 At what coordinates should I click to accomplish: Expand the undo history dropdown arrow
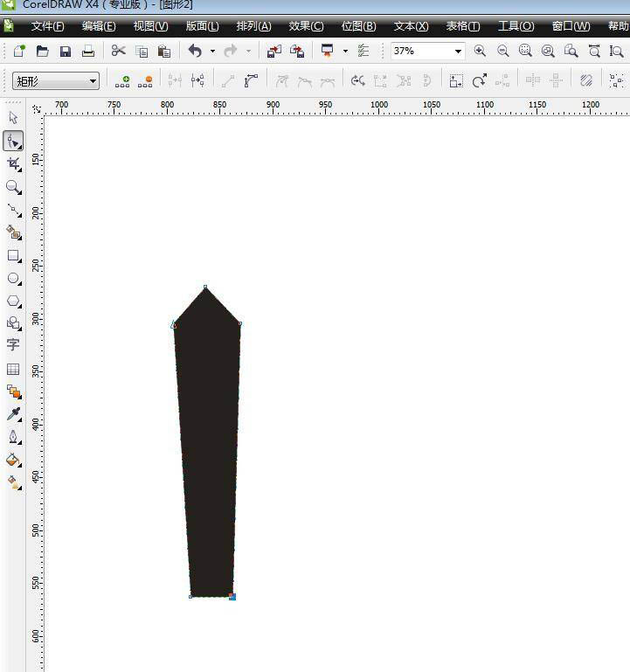click(x=212, y=52)
